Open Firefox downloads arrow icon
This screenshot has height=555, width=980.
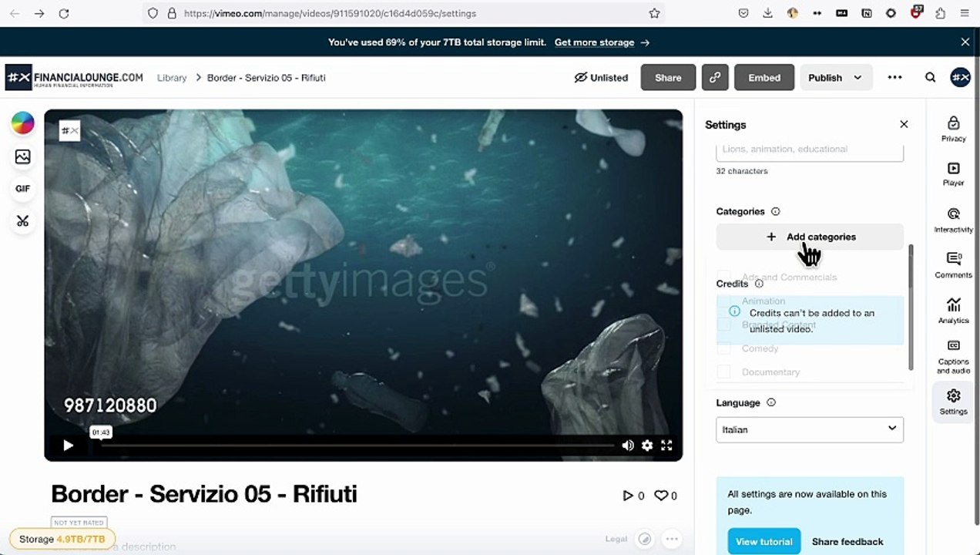pos(767,13)
